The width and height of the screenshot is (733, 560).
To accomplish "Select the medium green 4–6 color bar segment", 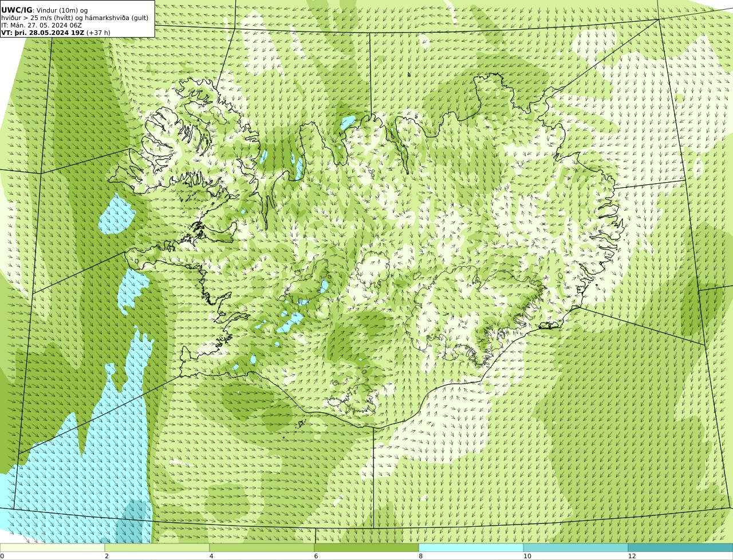I will (x=262, y=547).
